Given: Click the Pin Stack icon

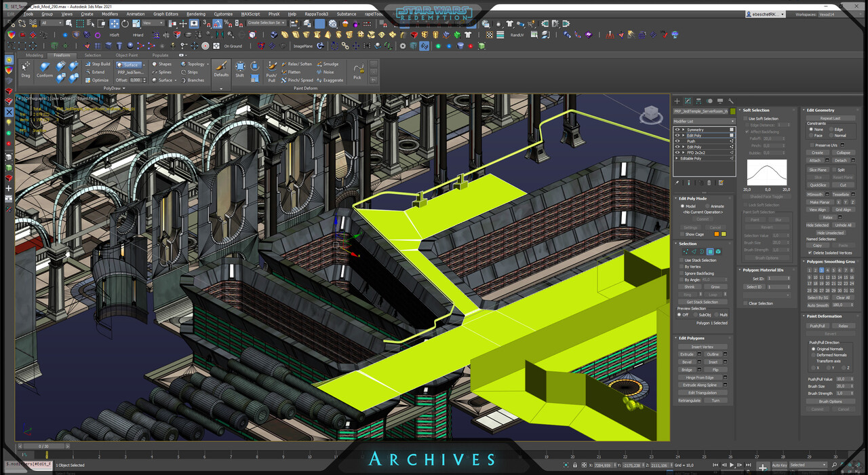Looking at the screenshot, I should tap(677, 183).
